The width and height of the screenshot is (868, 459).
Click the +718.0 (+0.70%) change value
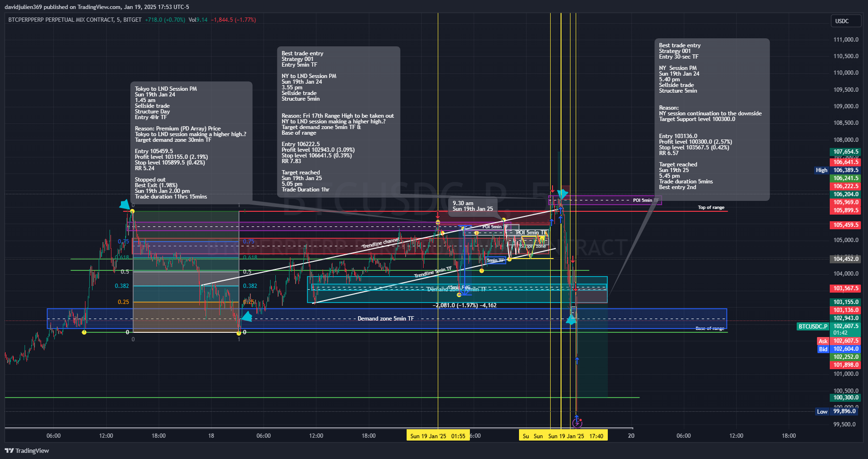coord(165,20)
